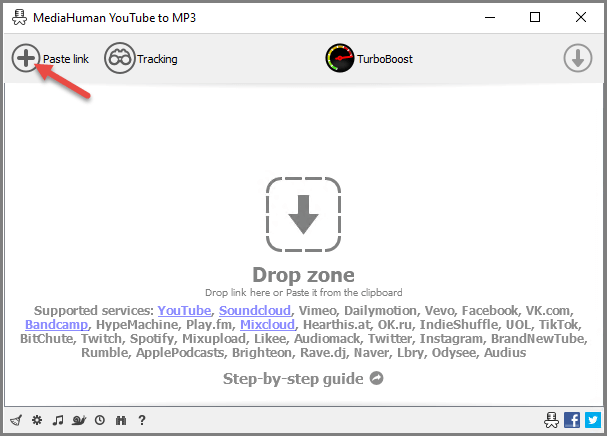
Task: Toggle the TurboBoost speedometer icon
Action: click(x=340, y=58)
